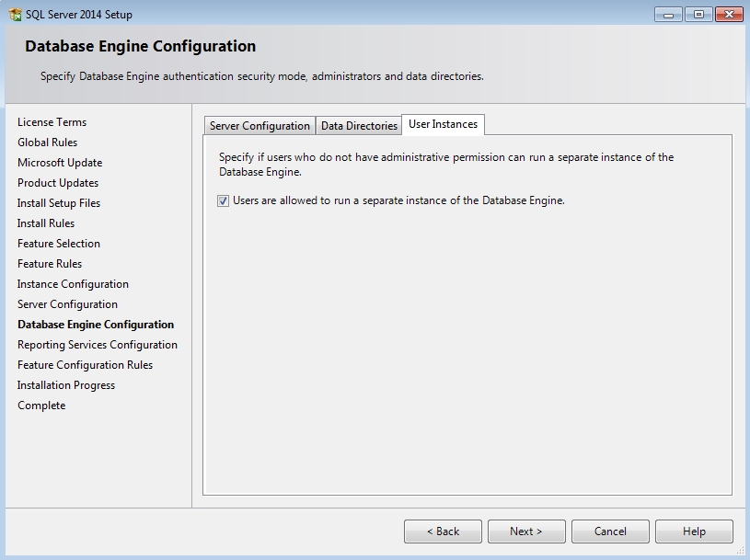
Task: Click the Back button
Action: coord(443,531)
